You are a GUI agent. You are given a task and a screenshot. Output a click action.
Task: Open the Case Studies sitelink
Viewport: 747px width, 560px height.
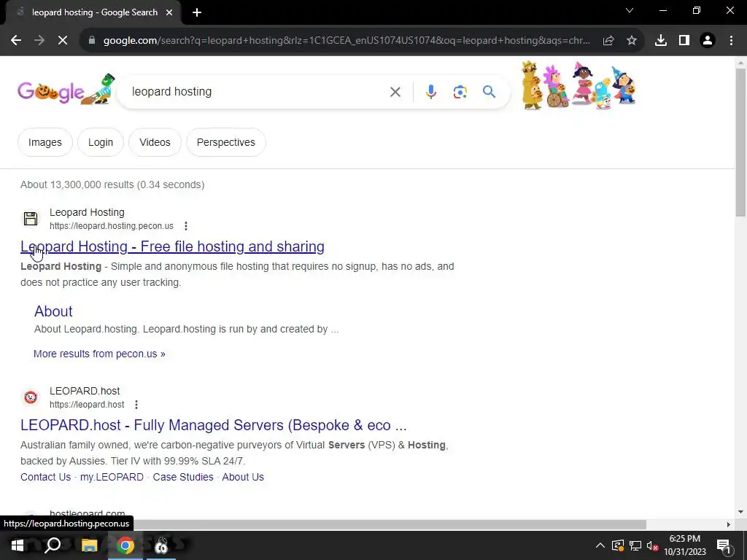pos(183,477)
